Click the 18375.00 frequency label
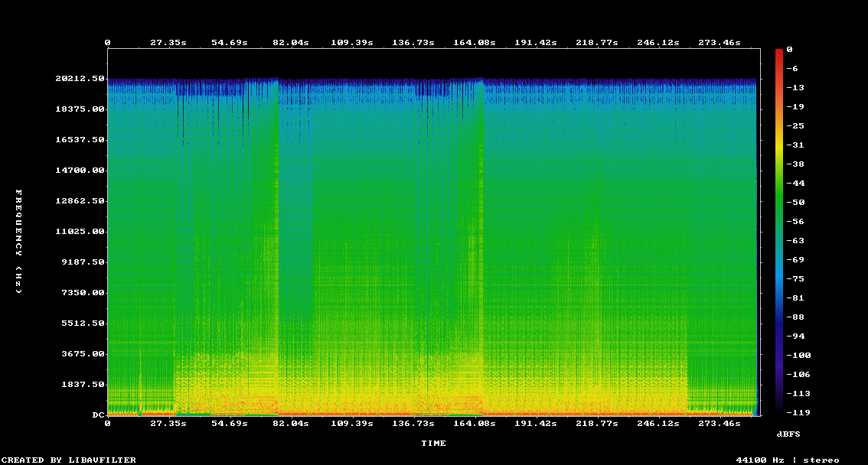868x465 pixels. coord(80,109)
